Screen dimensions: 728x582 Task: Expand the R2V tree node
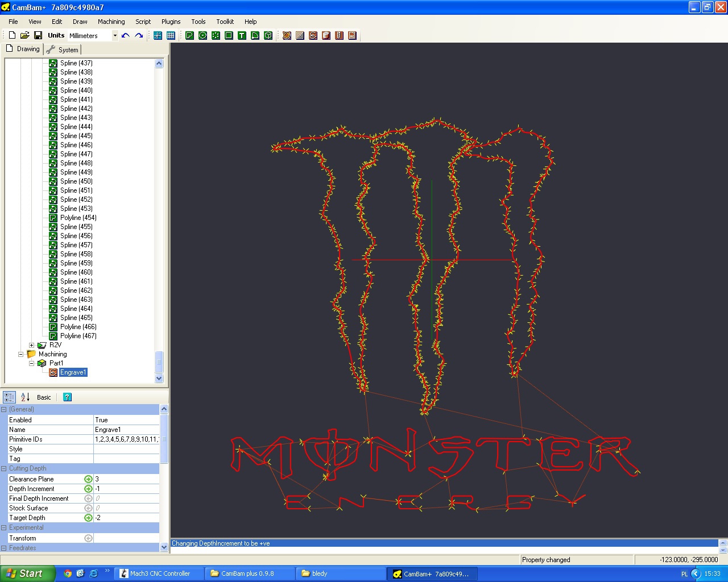tap(32, 345)
